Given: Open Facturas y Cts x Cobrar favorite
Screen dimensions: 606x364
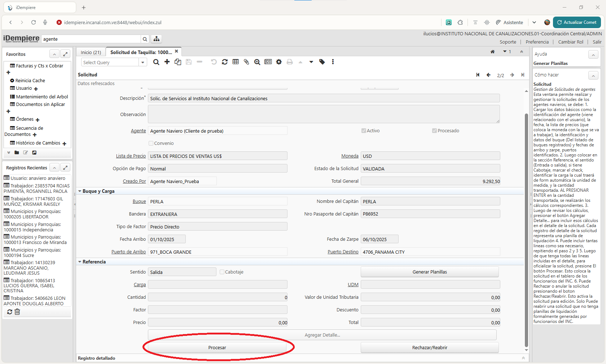Looking at the screenshot, I should (x=39, y=66).
